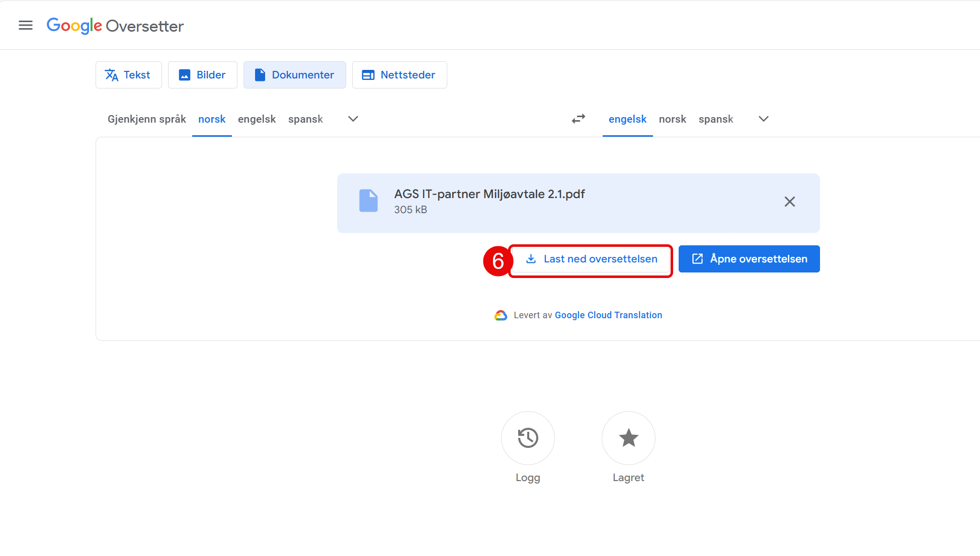Open the Logg history icon
The height and width of the screenshot is (556, 980).
click(x=528, y=438)
